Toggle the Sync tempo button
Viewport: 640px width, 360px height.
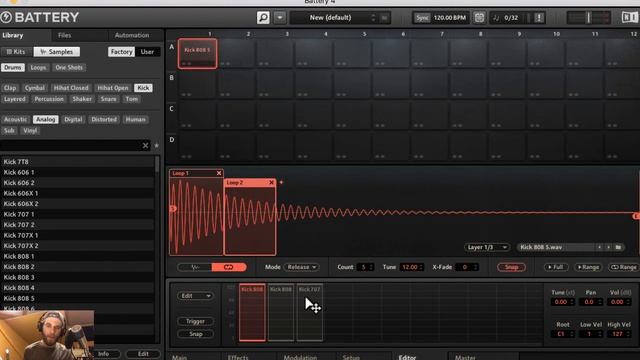422,18
